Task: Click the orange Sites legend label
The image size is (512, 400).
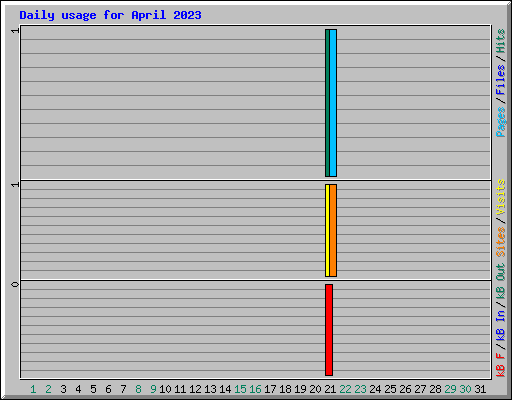Action: (x=500, y=242)
